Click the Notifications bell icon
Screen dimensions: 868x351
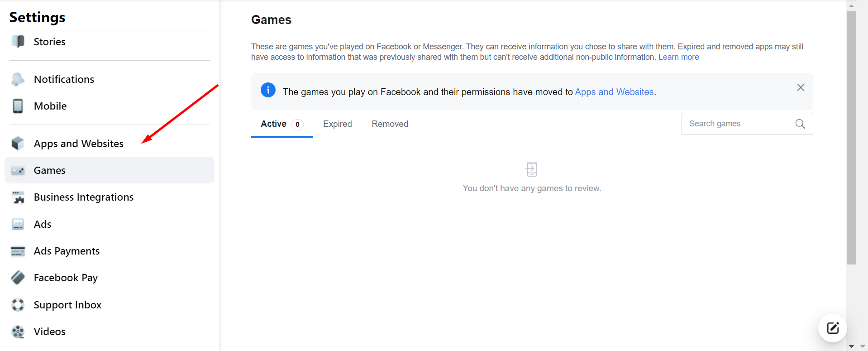18,79
